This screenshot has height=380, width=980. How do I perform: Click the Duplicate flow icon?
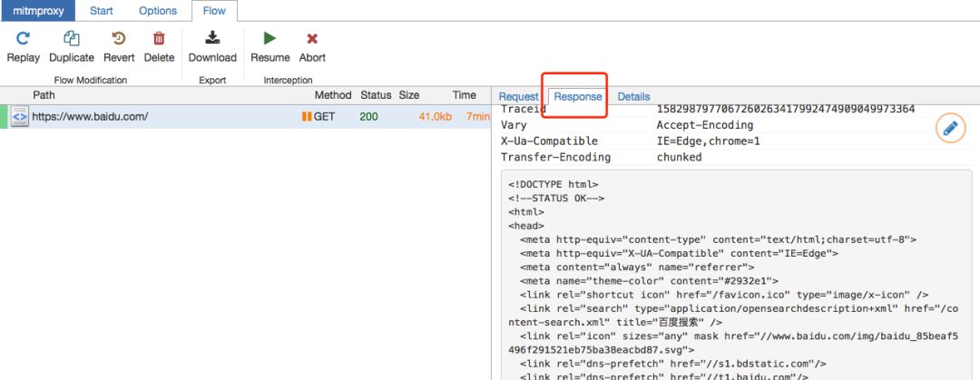coord(72,39)
